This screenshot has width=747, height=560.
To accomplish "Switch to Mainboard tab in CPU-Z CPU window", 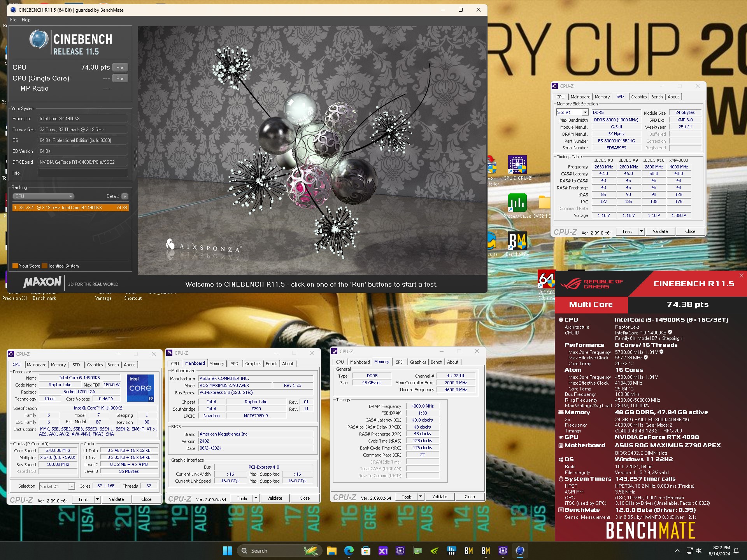I will [x=37, y=365].
